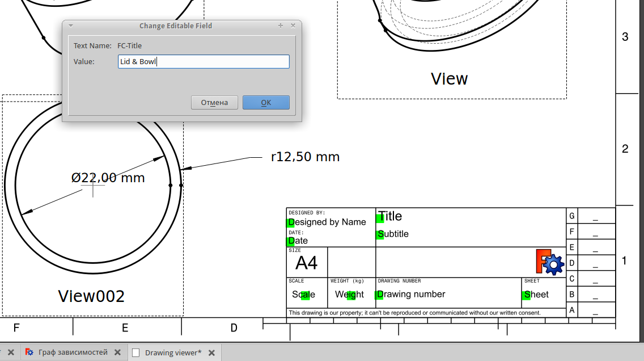This screenshot has height=361, width=644.
Task: Click the green marker beside Subtitle
Action: [x=380, y=234]
